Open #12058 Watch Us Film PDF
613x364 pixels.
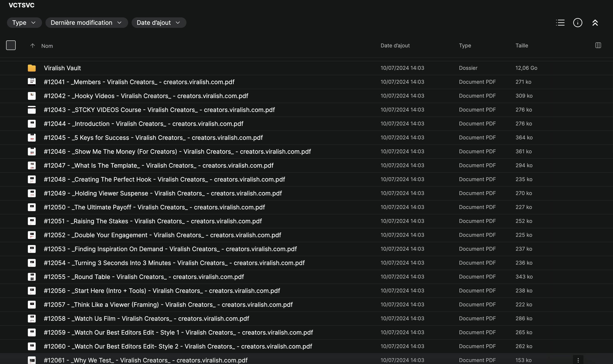(x=146, y=318)
